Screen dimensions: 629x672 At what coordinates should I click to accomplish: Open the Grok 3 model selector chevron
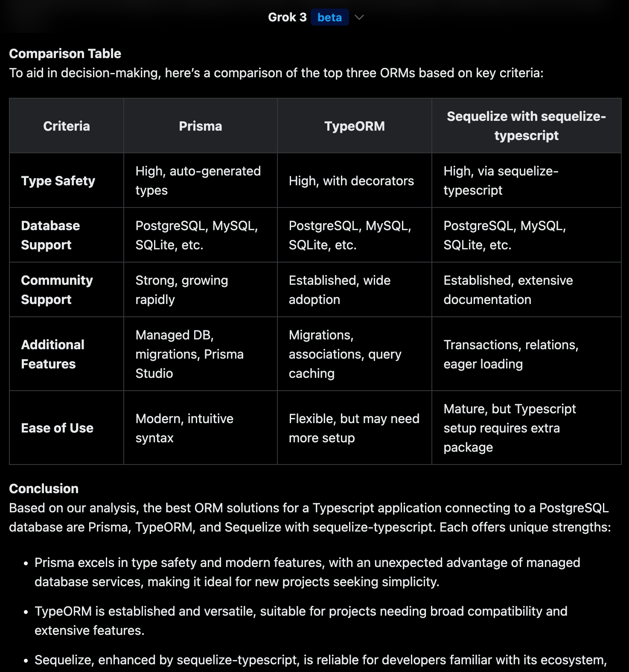359,18
